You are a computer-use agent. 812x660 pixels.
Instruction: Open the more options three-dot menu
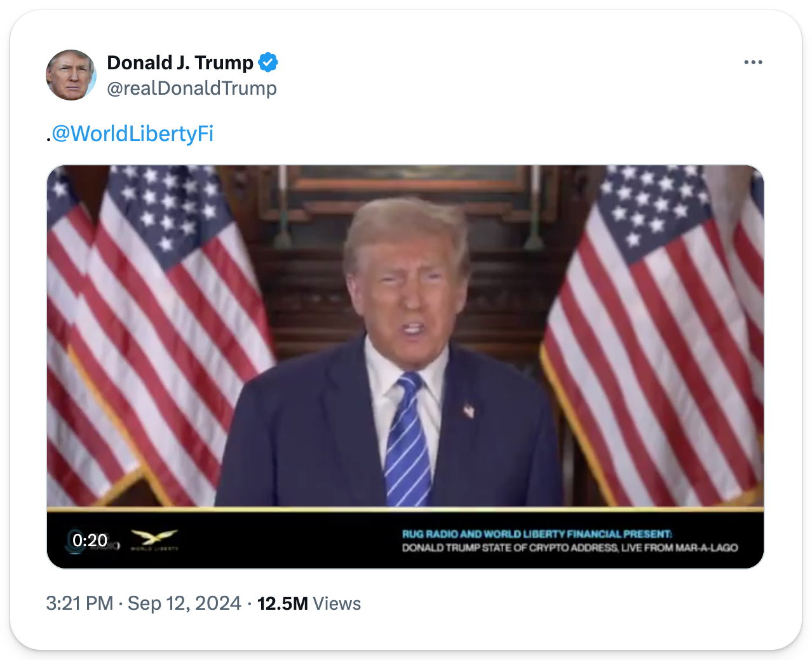coord(753,62)
